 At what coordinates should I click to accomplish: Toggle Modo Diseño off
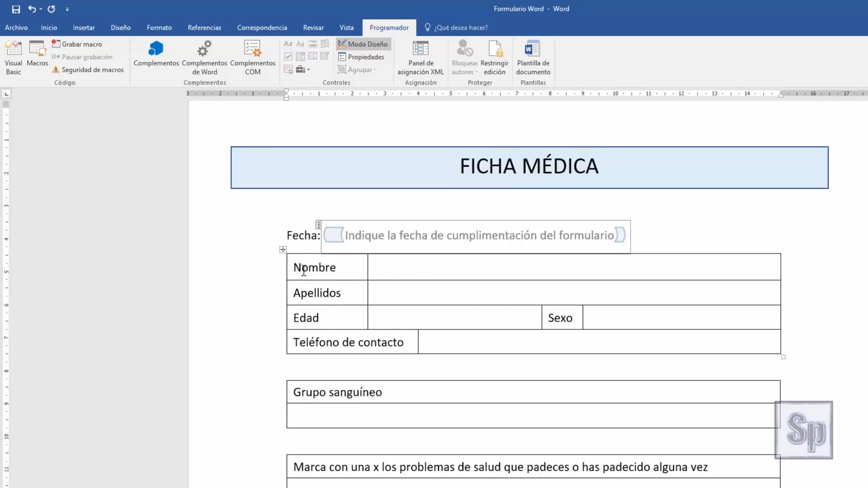tap(363, 44)
